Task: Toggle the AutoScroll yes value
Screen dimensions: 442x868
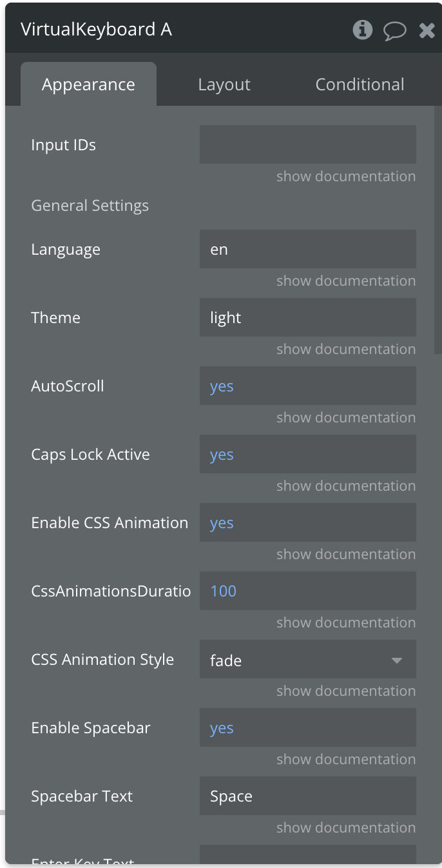Action: pos(222,386)
